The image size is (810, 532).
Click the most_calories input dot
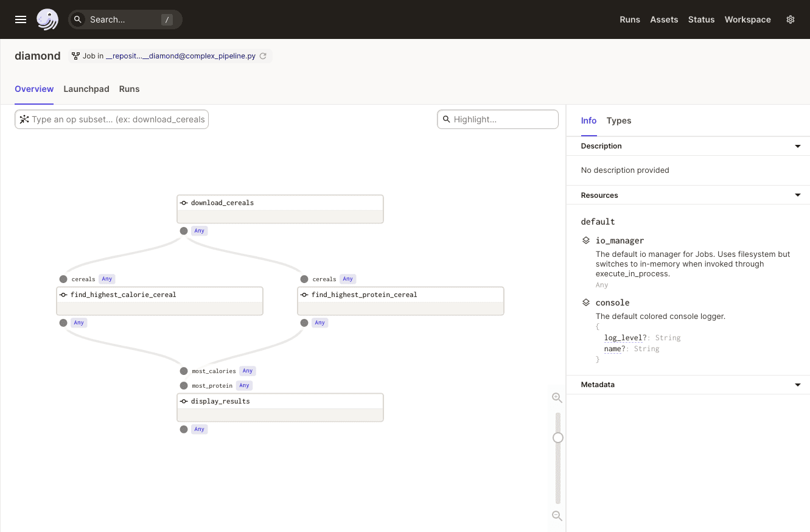tap(184, 371)
